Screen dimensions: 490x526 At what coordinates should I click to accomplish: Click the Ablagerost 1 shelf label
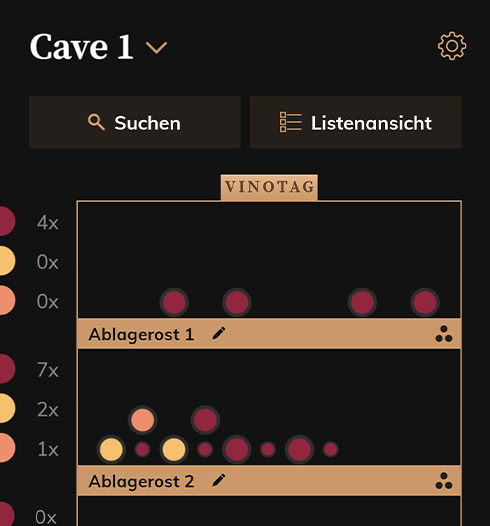click(141, 334)
